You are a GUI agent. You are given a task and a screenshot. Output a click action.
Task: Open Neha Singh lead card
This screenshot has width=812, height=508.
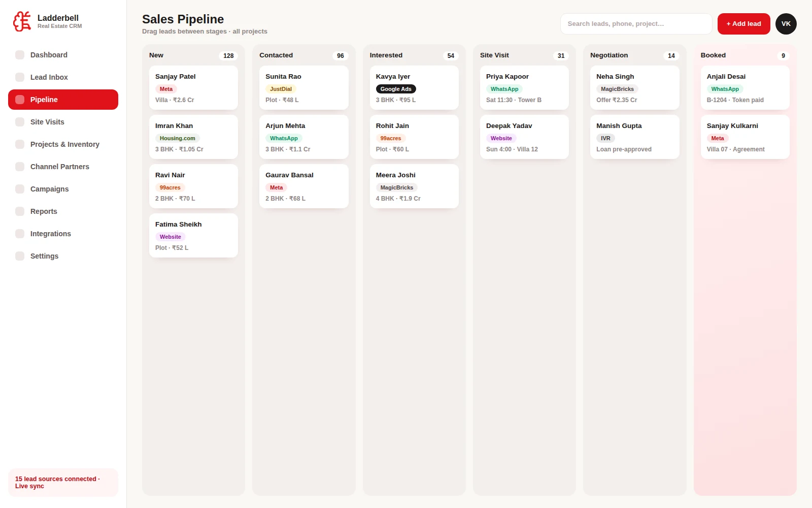pyautogui.click(x=634, y=87)
